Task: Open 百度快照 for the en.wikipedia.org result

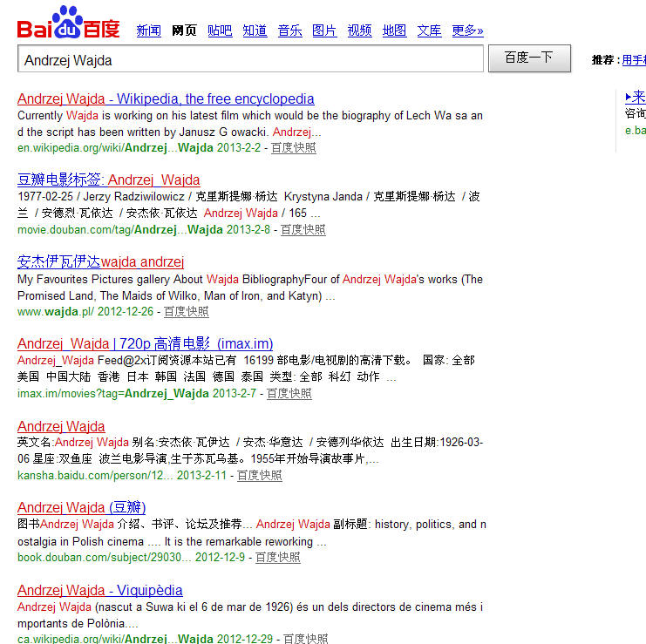Action: click(x=293, y=148)
